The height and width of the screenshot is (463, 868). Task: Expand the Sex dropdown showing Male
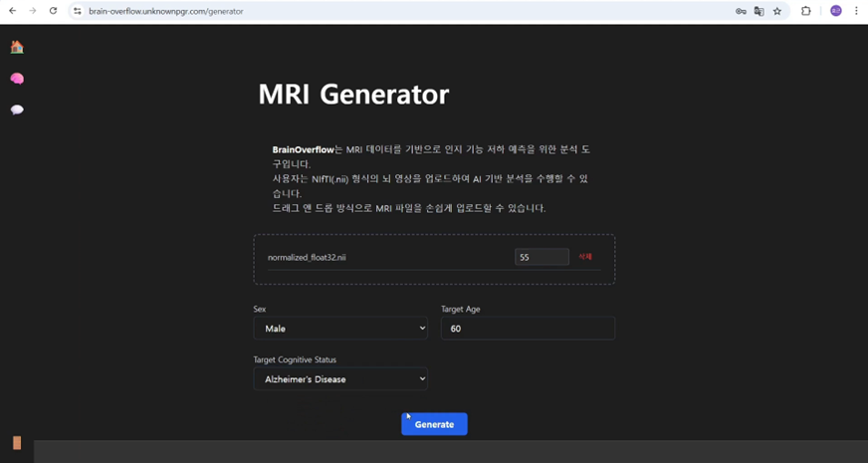(x=340, y=328)
